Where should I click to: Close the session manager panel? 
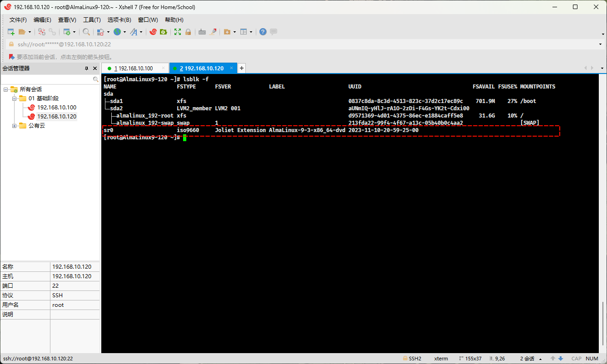(x=95, y=69)
